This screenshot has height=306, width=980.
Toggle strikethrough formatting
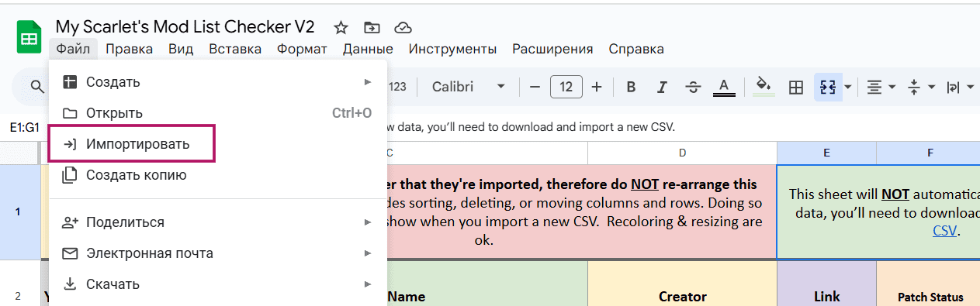point(693,87)
